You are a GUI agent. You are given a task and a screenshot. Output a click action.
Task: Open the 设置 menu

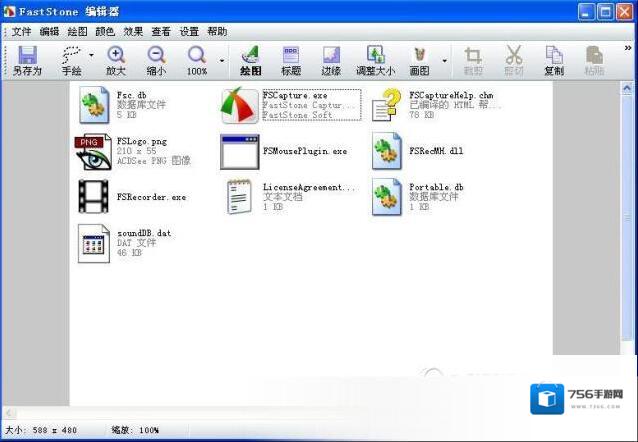point(189,31)
